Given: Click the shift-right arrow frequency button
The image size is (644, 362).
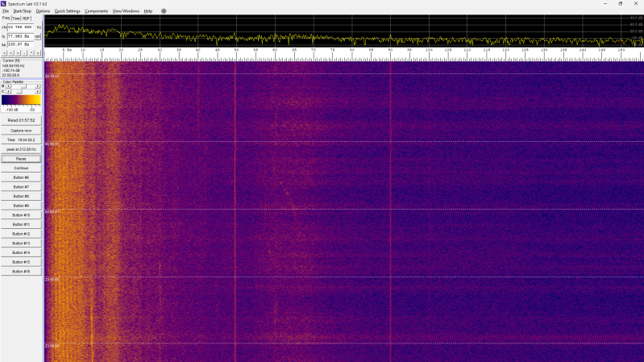Looking at the screenshot, I should pyautogui.click(x=11, y=53).
